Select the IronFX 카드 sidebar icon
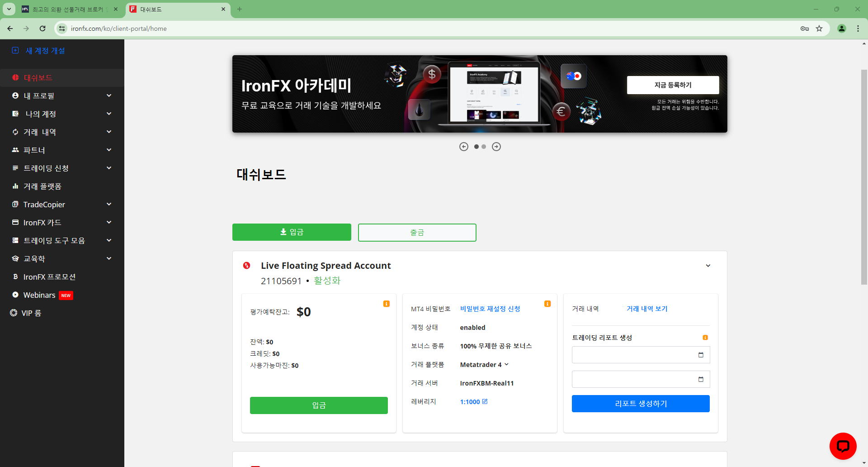The image size is (868, 467). pos(15,222)
